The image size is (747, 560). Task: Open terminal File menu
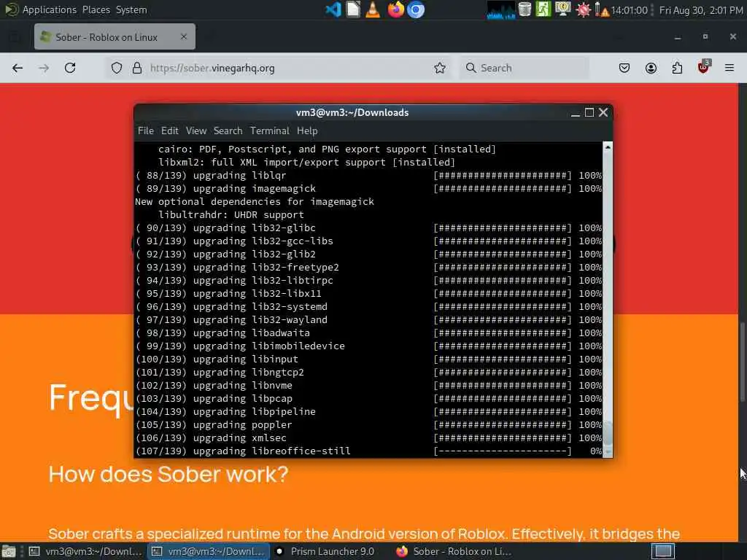[x=146, y=131]
